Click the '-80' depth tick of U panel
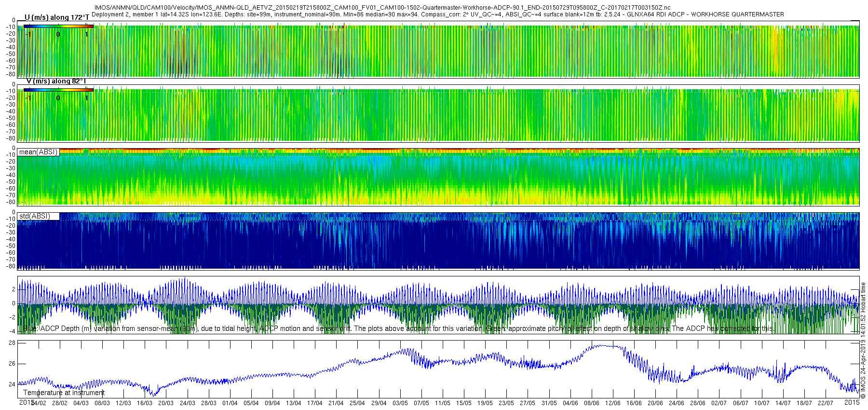868x410 pixels. click(x=11, y=74)
